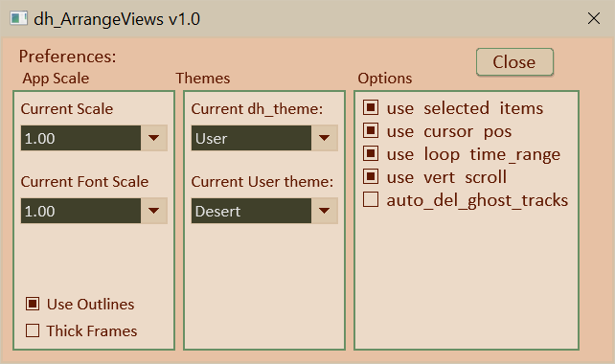The height and width of the screenshot is (364, 615).
Task: Click the App Scale section label
Action: pos(56,79)
